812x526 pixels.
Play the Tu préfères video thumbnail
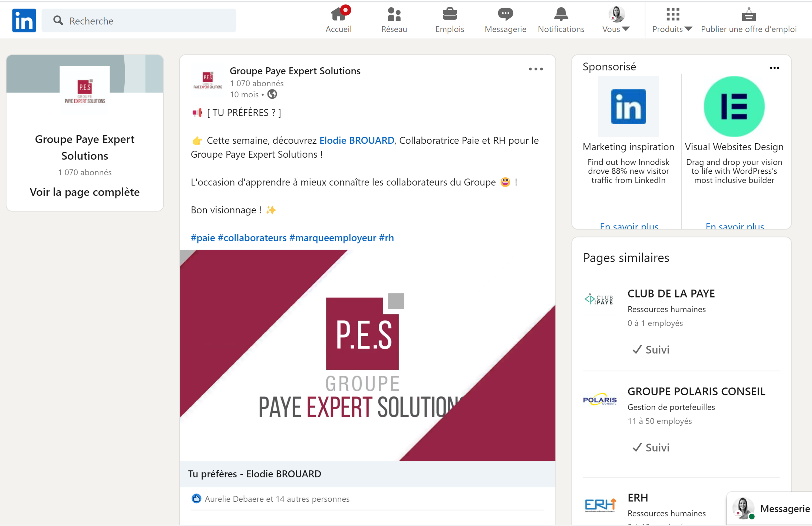coord(367,355)
